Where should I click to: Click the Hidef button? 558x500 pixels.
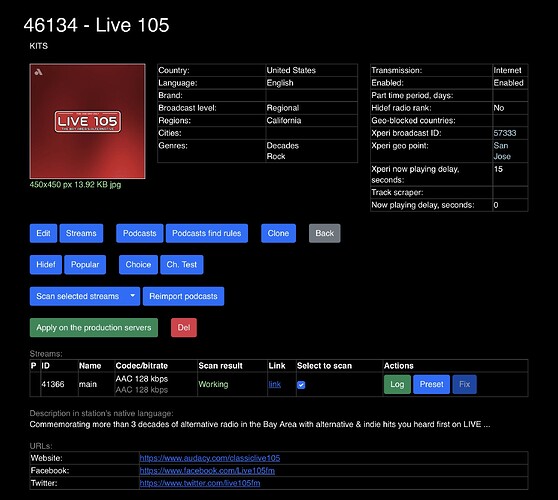(x=46, y=265)
